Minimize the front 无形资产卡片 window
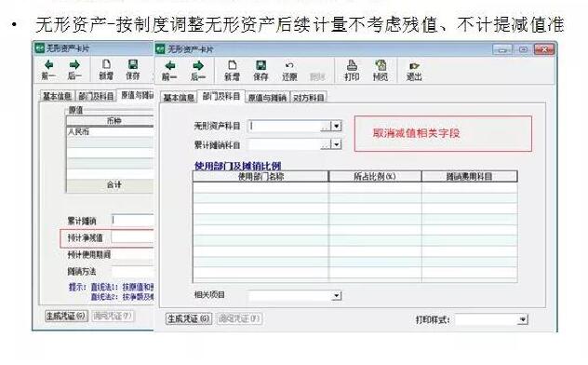Screen dimensions: 588x365 502,49
